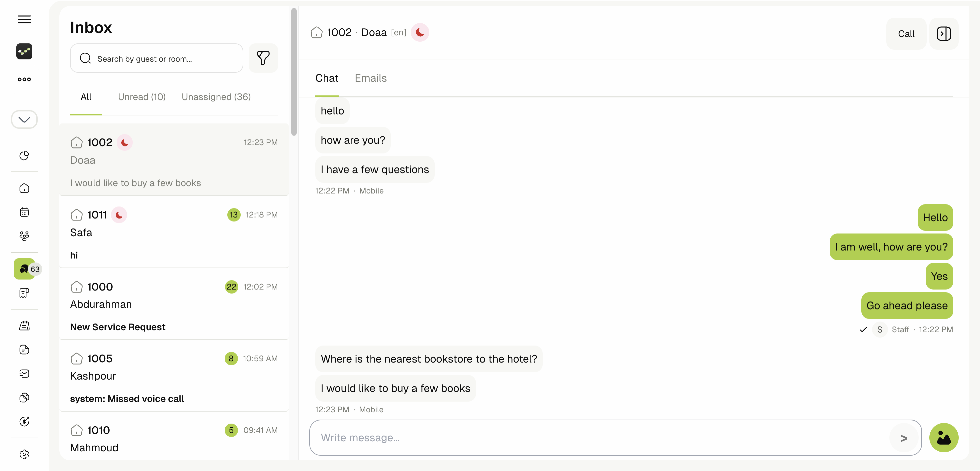
Task: Focus the search by guest or room field
Action: click(156, 58)
